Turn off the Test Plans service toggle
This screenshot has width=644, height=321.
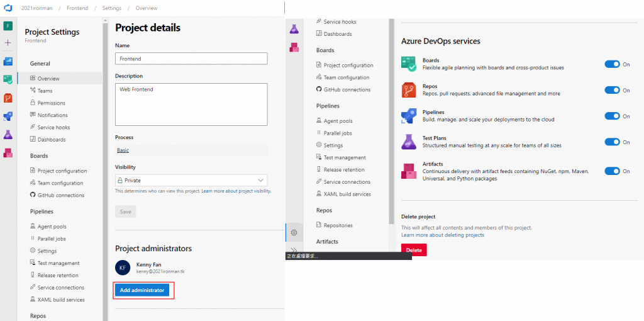click(x=612, y=142)
